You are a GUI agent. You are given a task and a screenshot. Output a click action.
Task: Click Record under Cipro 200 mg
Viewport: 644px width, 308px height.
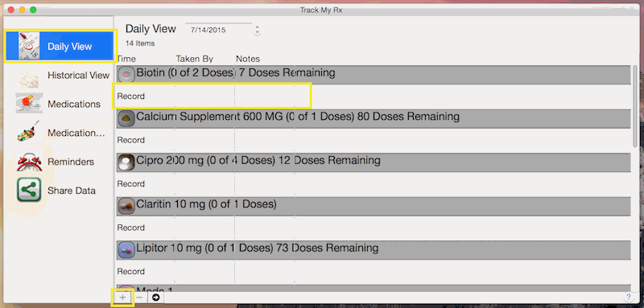tap(131, 184)
